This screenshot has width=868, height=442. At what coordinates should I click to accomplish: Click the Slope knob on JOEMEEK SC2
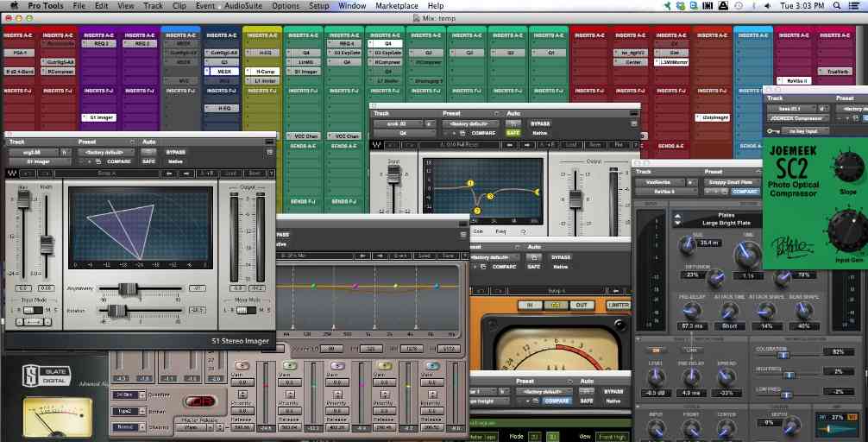click(848, 167)
